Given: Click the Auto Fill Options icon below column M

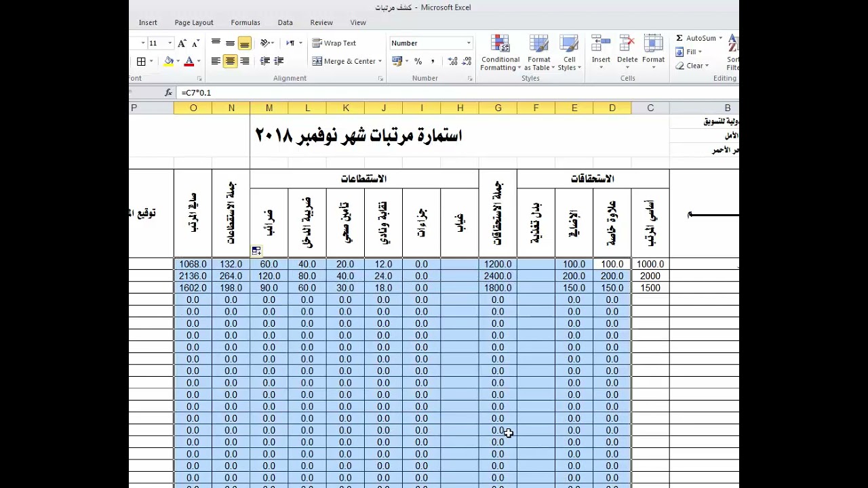Looking at the screenshot, I should pos(256,251).
